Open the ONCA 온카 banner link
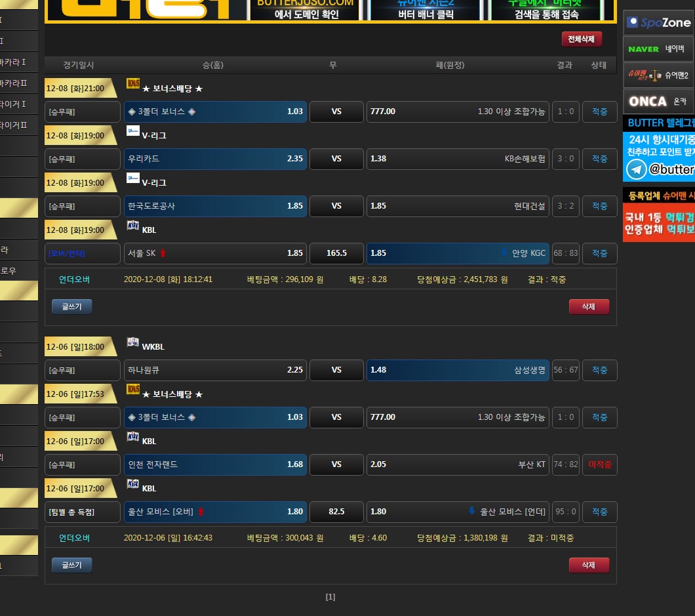695x616 pixels. click(x=658, y=102)
